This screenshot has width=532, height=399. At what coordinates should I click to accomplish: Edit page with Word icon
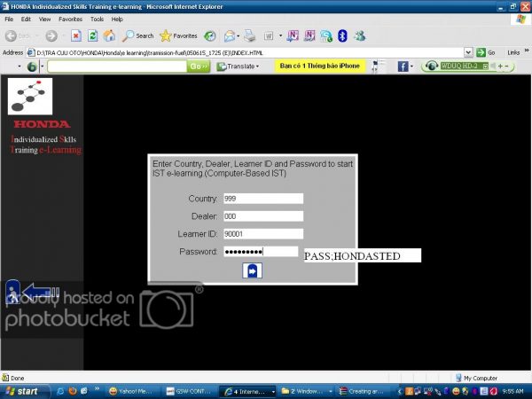point(269,35)
